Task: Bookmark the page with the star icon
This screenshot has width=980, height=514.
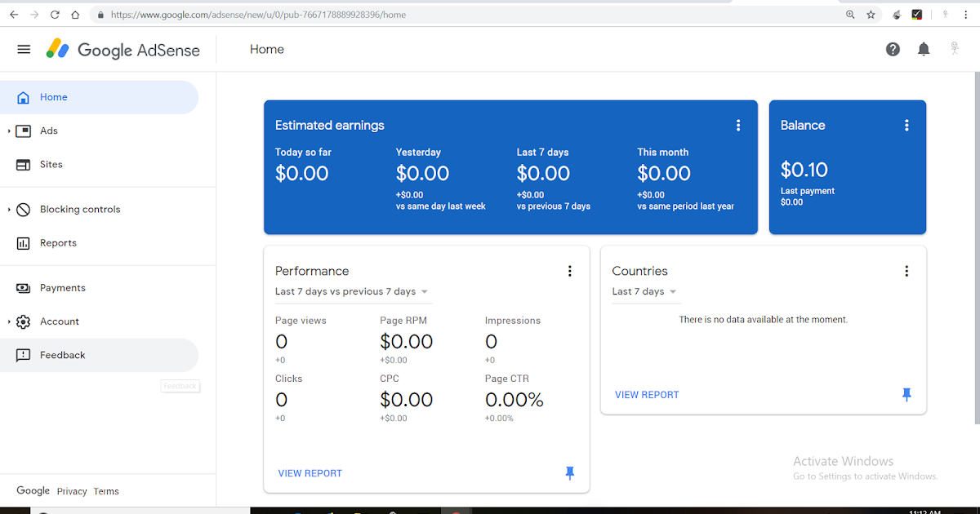Action: (870, 14)
